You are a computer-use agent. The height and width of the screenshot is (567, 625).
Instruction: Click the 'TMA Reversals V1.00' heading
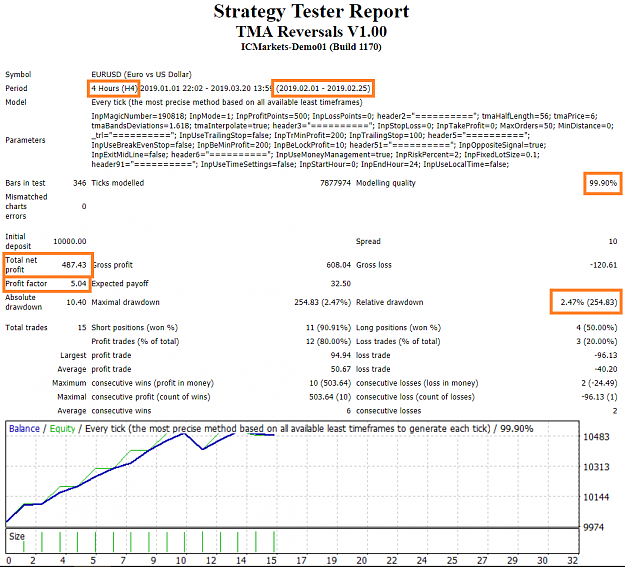pyautogui.click(x=311, y=32)
